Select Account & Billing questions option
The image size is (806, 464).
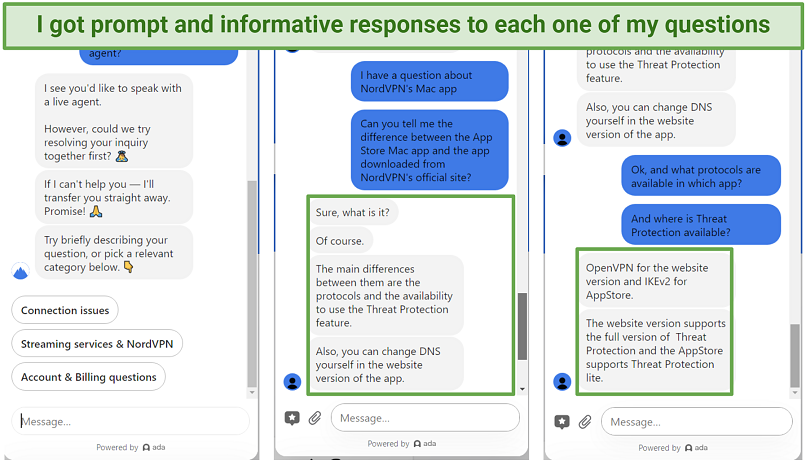click(x=88, y=377)
